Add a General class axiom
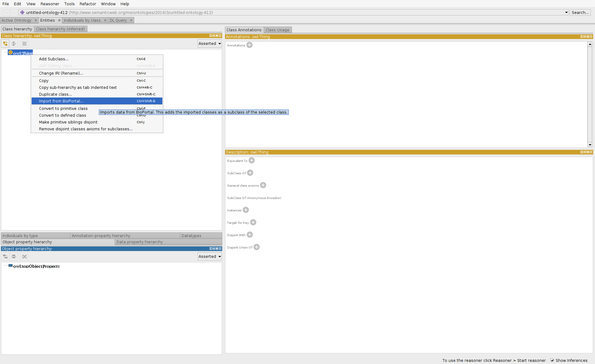Image resolution: width=595 pixels, height=364 pixels. (x=263, y=185)
